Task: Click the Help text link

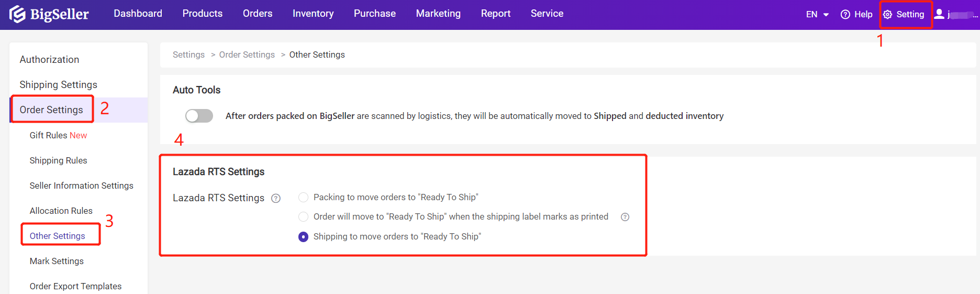Action: [x=863, y=15]
